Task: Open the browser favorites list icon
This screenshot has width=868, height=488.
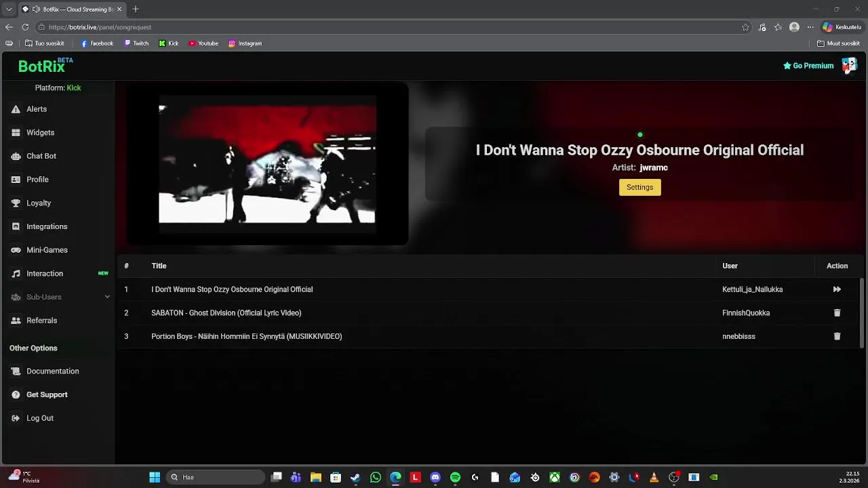Action: point(778,27)
